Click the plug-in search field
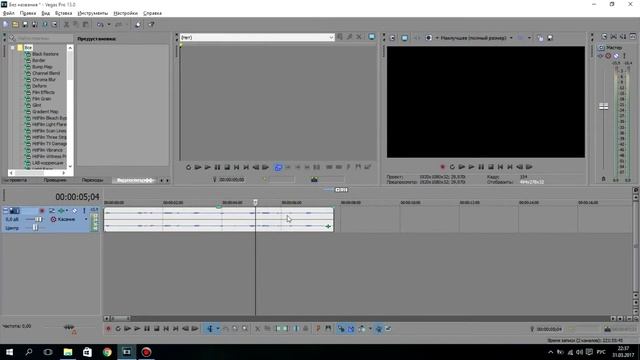The image size is (640, 360). coord(44,38)
